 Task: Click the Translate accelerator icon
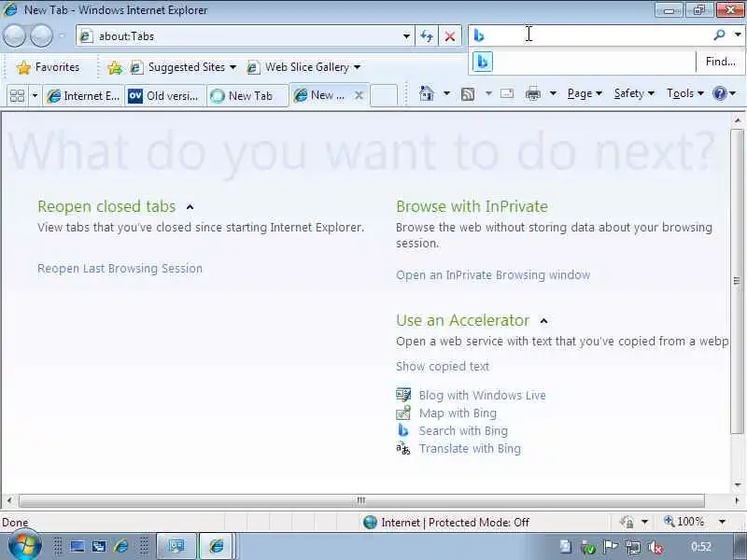[403, 449]
